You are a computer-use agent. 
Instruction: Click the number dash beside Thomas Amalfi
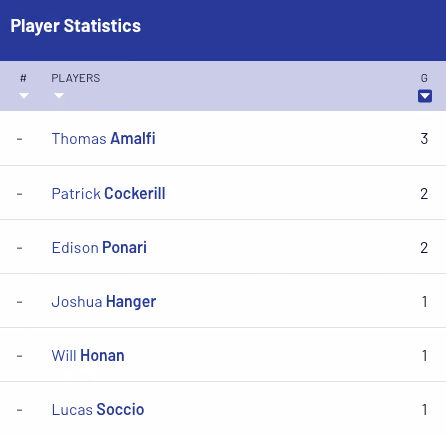coord(20,139)
